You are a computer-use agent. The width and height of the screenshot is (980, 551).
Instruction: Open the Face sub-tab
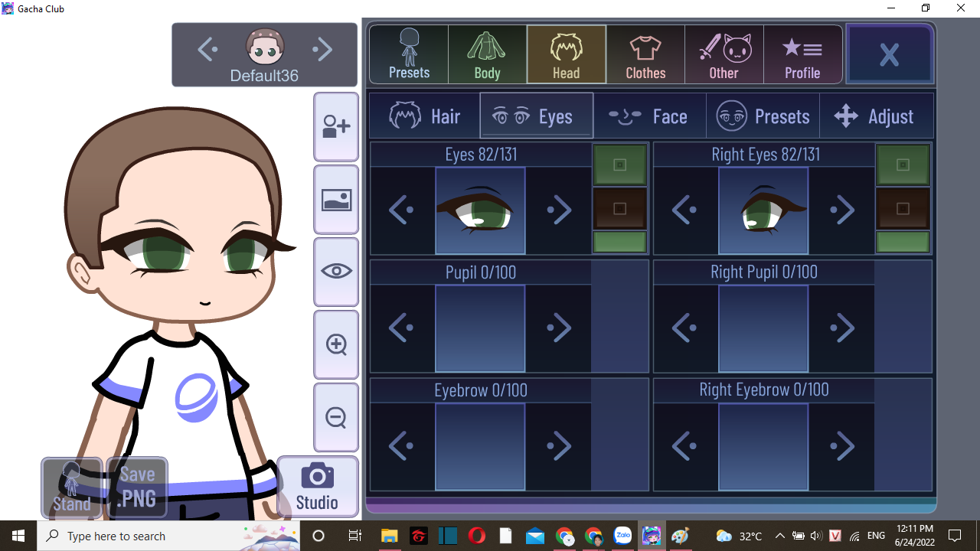click(x=648, y=116)
